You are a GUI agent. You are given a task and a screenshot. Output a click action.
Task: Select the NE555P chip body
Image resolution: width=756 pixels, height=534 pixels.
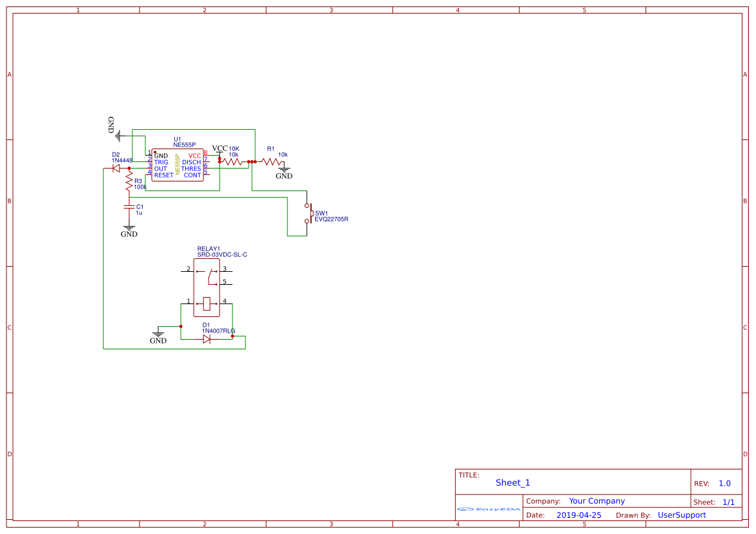(178, 165)
